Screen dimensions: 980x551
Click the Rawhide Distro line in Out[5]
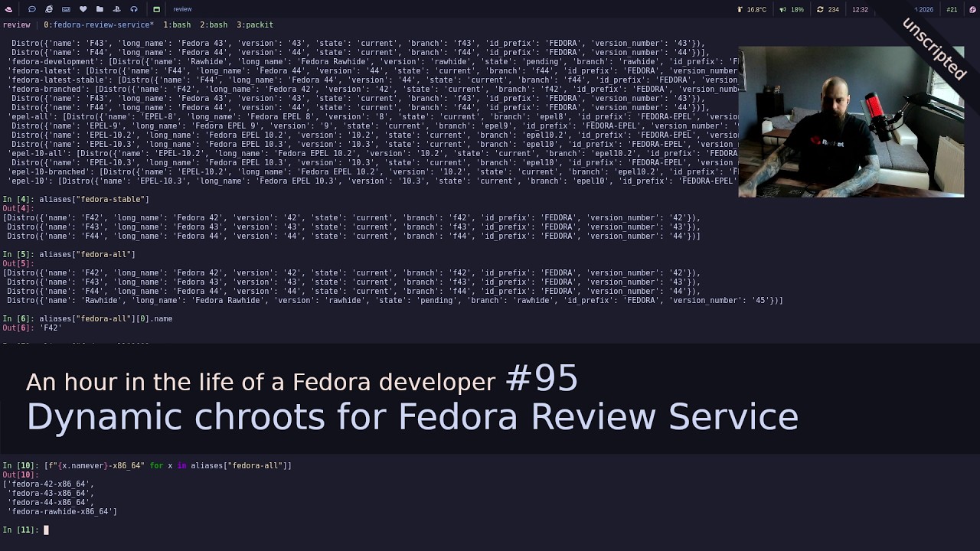click(x=395, y=300)
